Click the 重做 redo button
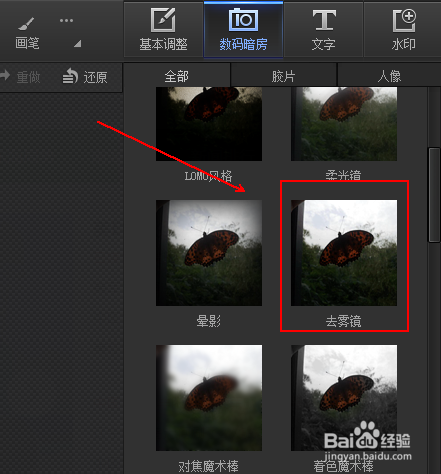Viewport: 441px width, 474px height. [21, 77]
